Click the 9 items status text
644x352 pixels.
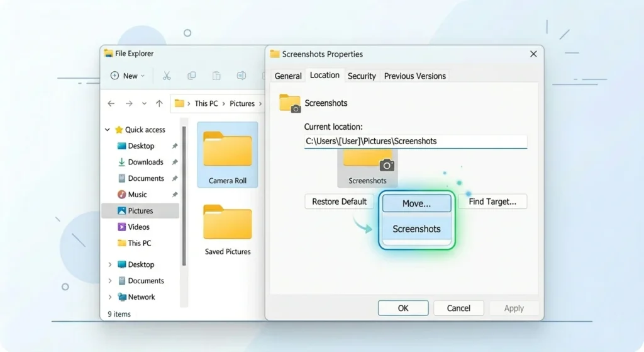click(119, 314)
